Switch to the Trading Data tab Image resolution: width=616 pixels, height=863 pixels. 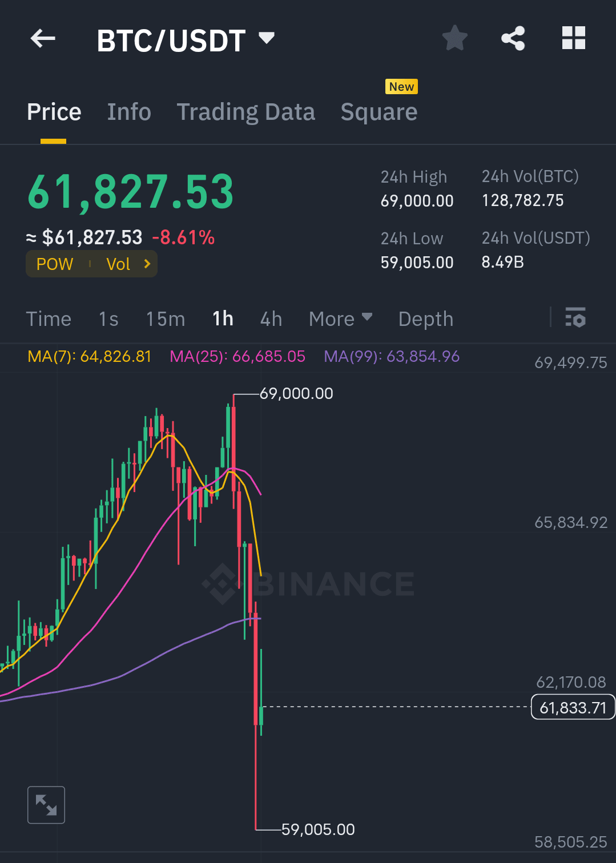[x=246, y=112]
